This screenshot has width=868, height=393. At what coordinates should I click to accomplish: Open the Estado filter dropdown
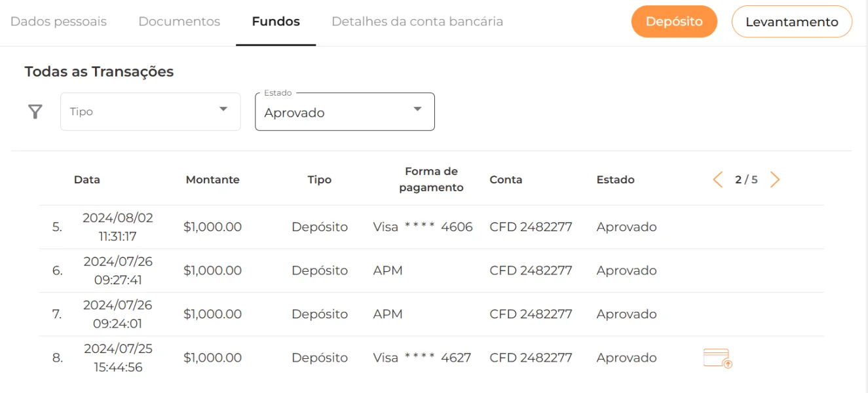(x=334, y=112)
